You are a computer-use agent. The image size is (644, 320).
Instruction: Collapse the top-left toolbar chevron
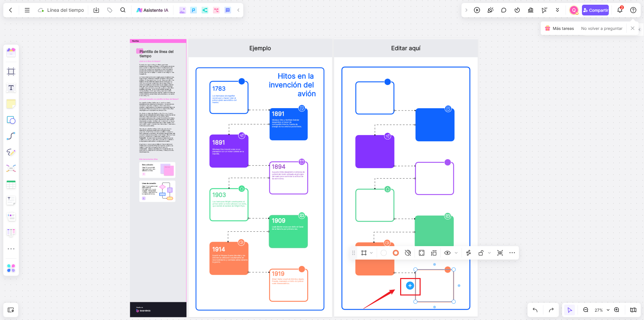point(238,10)
